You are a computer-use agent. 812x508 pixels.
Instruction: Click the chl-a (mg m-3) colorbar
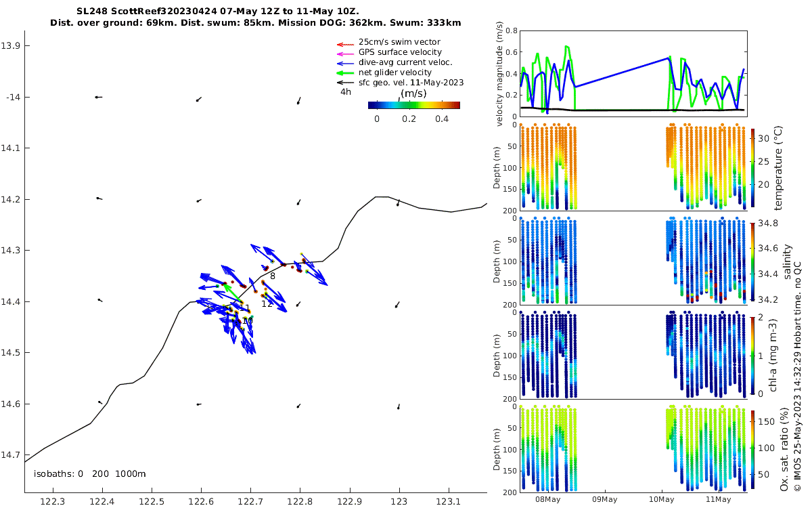(752, 355)
